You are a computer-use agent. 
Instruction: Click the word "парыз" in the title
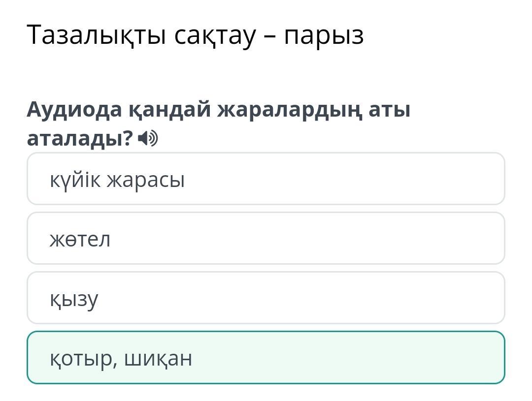(x=324, y=35)
